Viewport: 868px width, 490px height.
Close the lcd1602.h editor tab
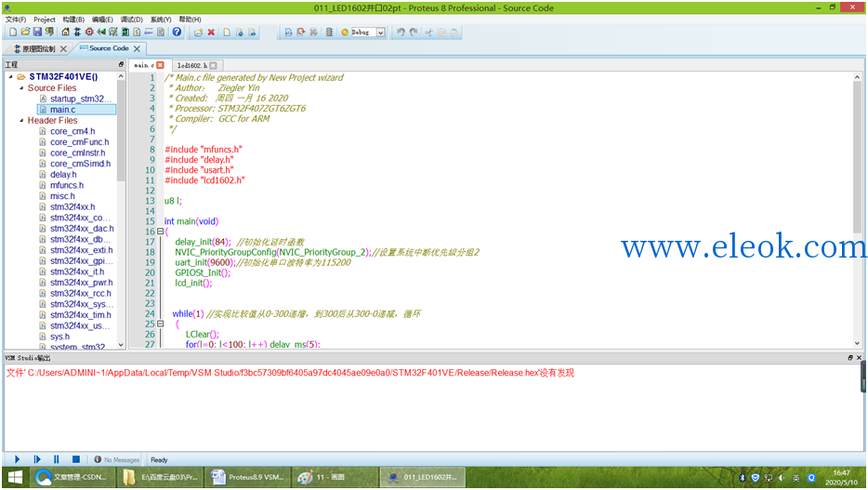(213, 65)
